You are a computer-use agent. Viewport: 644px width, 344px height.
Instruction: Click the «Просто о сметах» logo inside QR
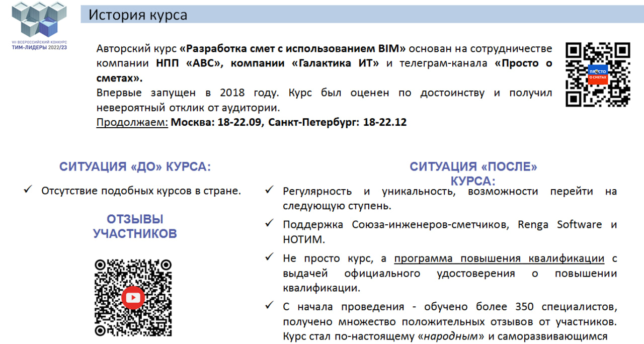pos(598,74)
